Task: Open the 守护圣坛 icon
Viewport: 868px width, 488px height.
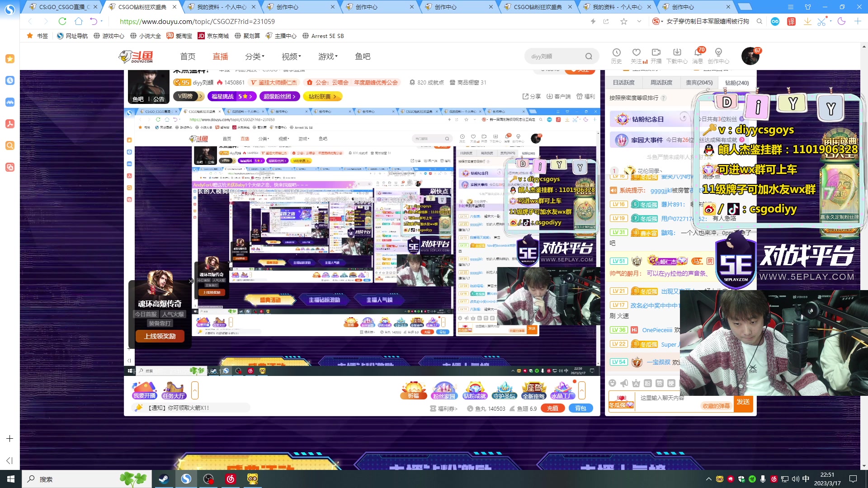Action: [504, 390]
